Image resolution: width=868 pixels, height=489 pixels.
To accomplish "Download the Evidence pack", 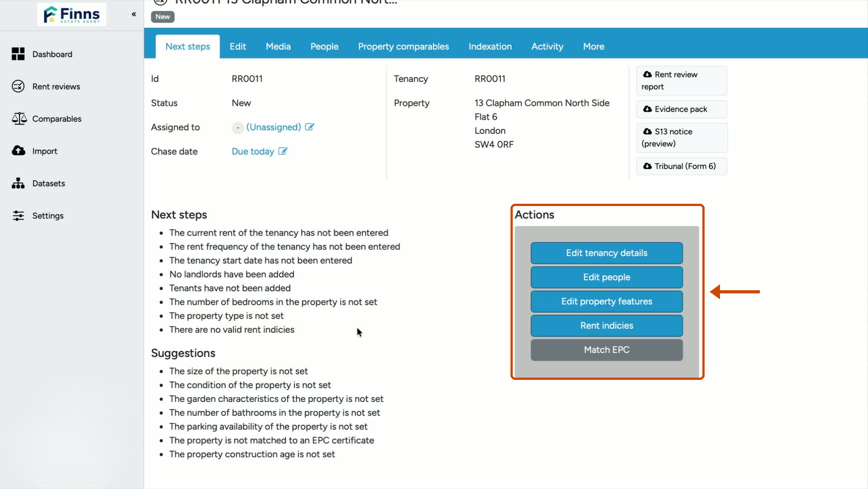I will pos(682,109).
